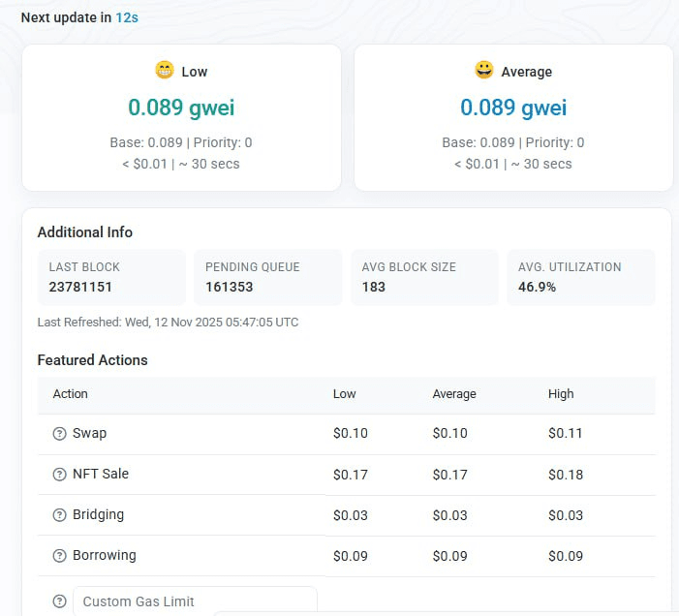Select the Avg Block Size 183 box
This screenshot has height=616, width=679.
click(x=424, y=277)
